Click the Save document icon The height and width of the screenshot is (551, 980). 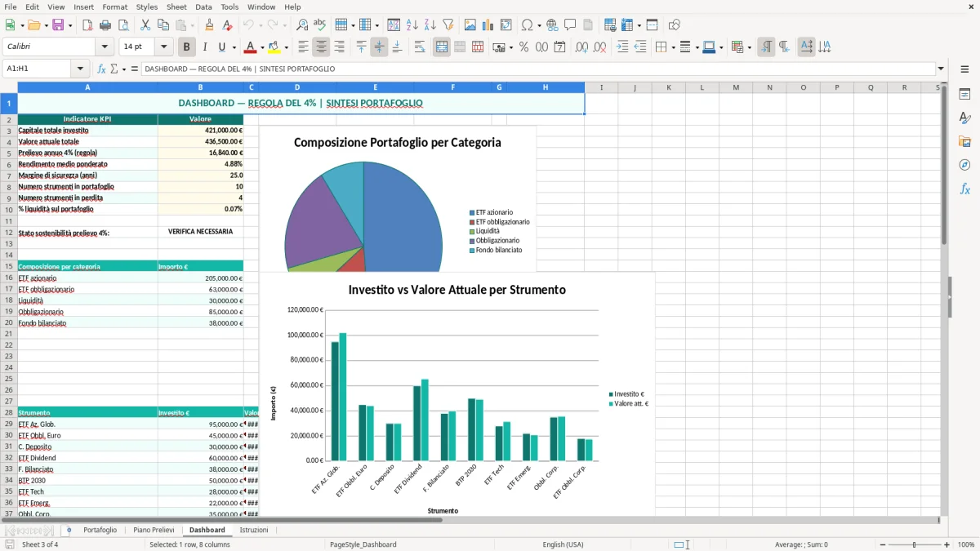pos(58,25)
